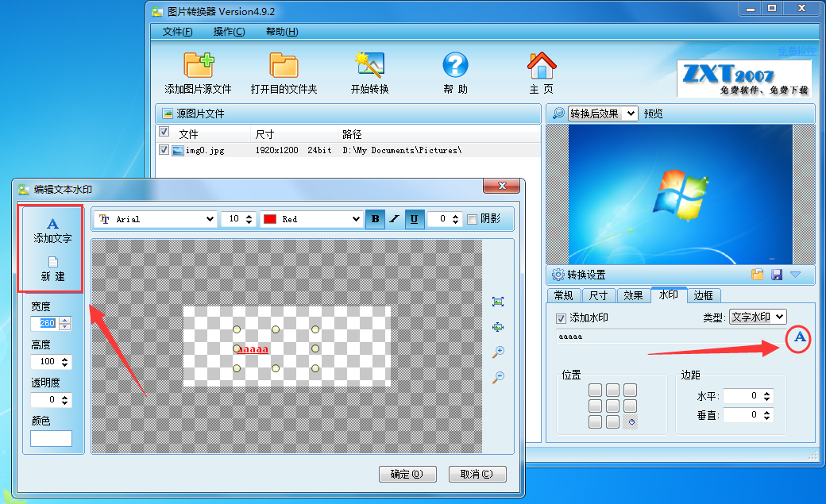The height and width of the screenshot is (504, 826).
Task: Toggle the select-all files header checkbox
Action: pyautogui.click(x=164, y=132)
